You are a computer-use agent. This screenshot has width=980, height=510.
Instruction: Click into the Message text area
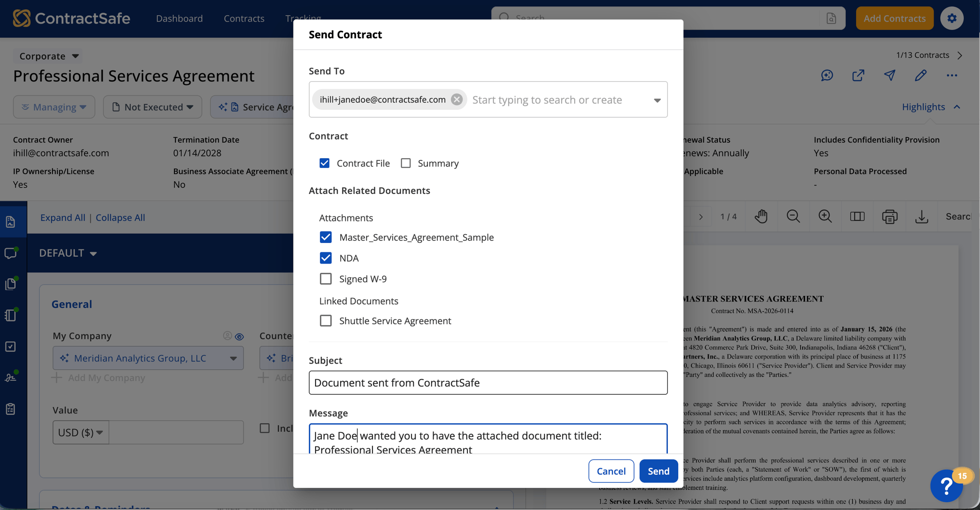click(x=488, y=439)
